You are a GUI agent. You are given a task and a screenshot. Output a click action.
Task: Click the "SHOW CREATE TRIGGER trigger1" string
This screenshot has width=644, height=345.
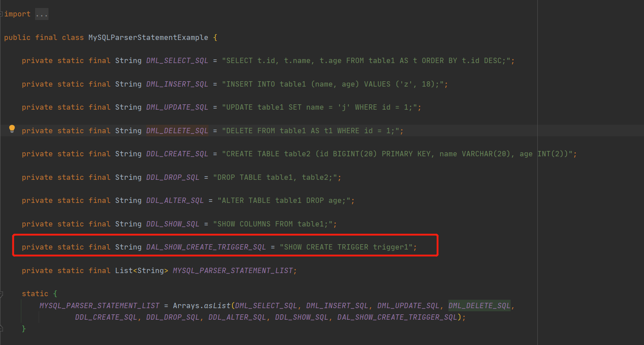coord(346,247)
